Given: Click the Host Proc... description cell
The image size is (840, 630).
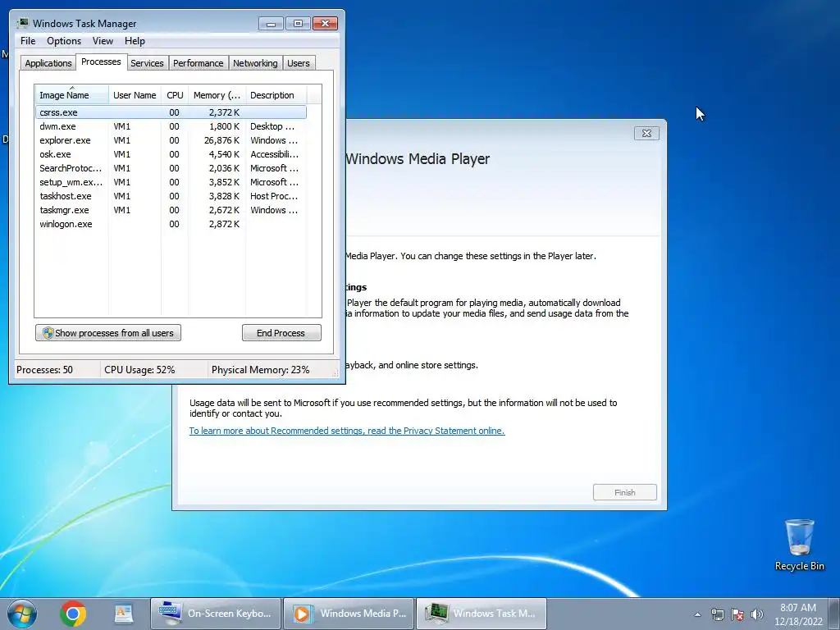Looking at the screenshot, I should point(274,196).
